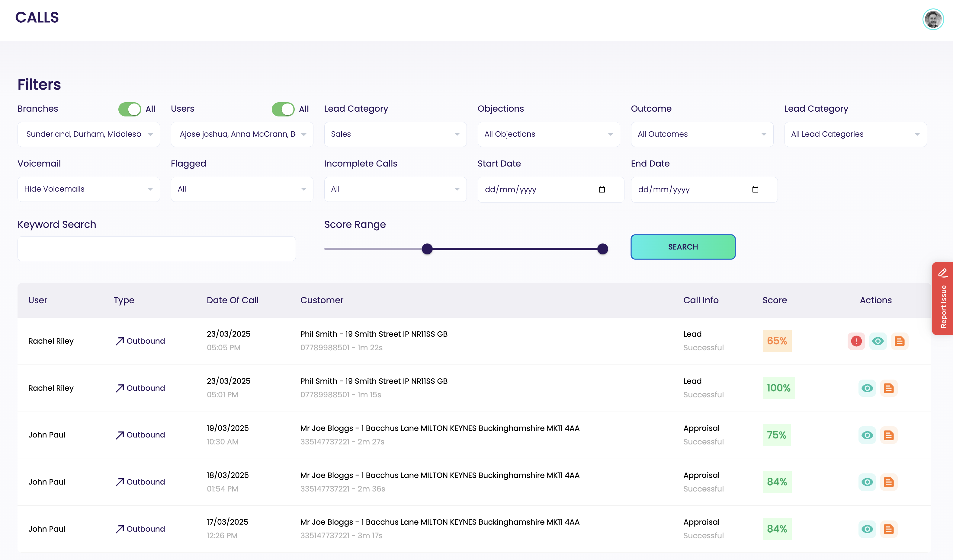953x560 pixels.
Task: Open Start Date calendar picker icon
Action: pyautogui.click(x=602, y=189)
